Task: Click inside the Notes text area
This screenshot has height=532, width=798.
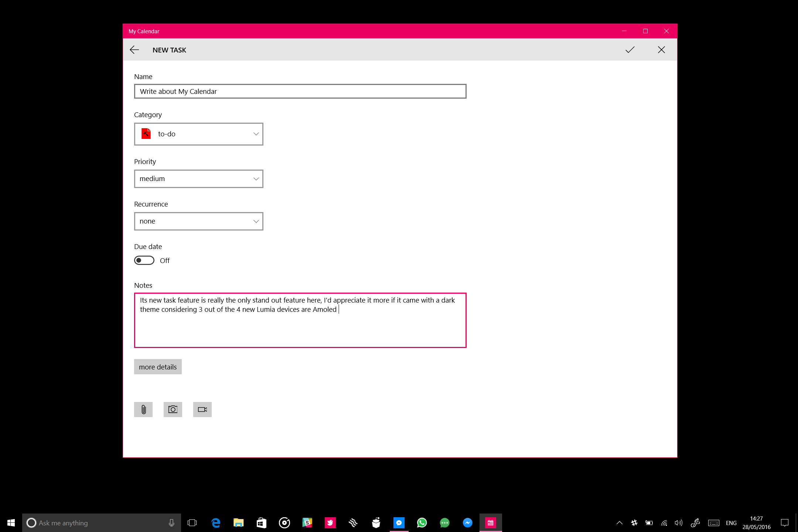Action: [300, 320]
